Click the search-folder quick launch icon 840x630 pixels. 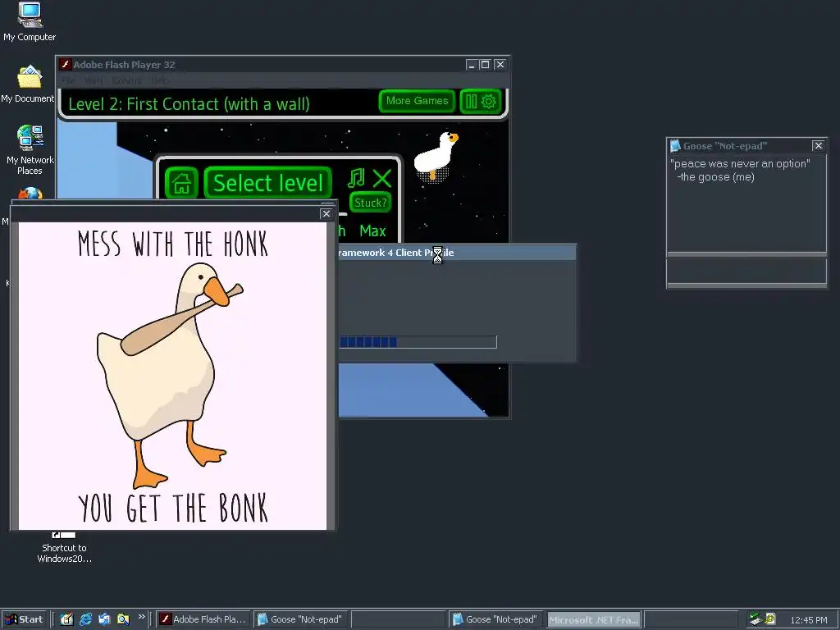coord(123,619)
